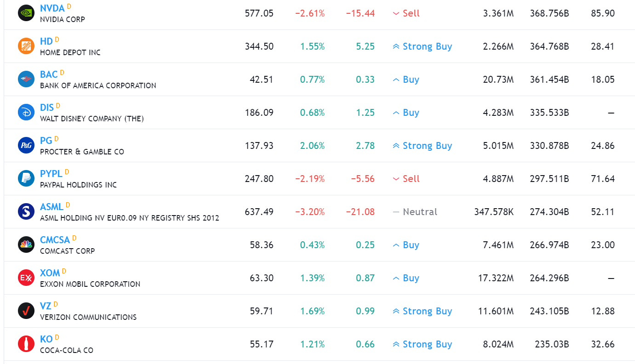Click the Coca-Cola bottle logo icon
635x364 pixels.
coord(26,344)
